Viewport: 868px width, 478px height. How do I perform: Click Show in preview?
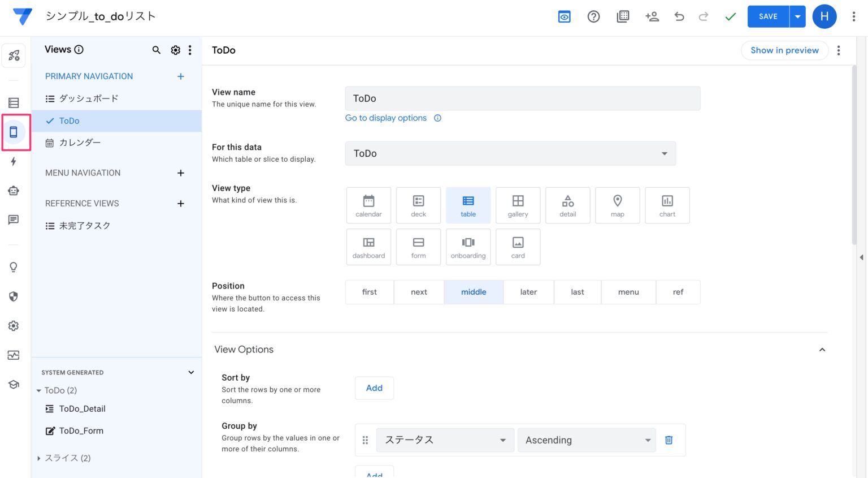pyautogui.click(x=784, y=50)
